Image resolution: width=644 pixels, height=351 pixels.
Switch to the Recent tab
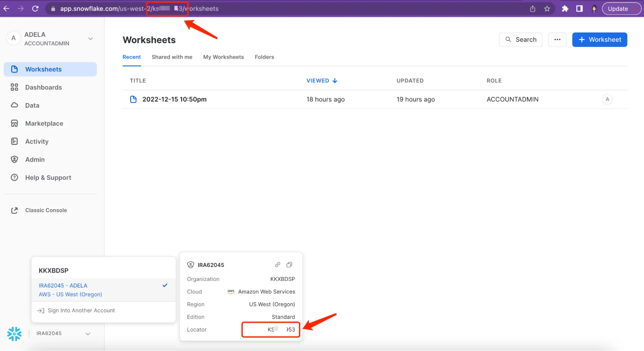coord(131,57)
